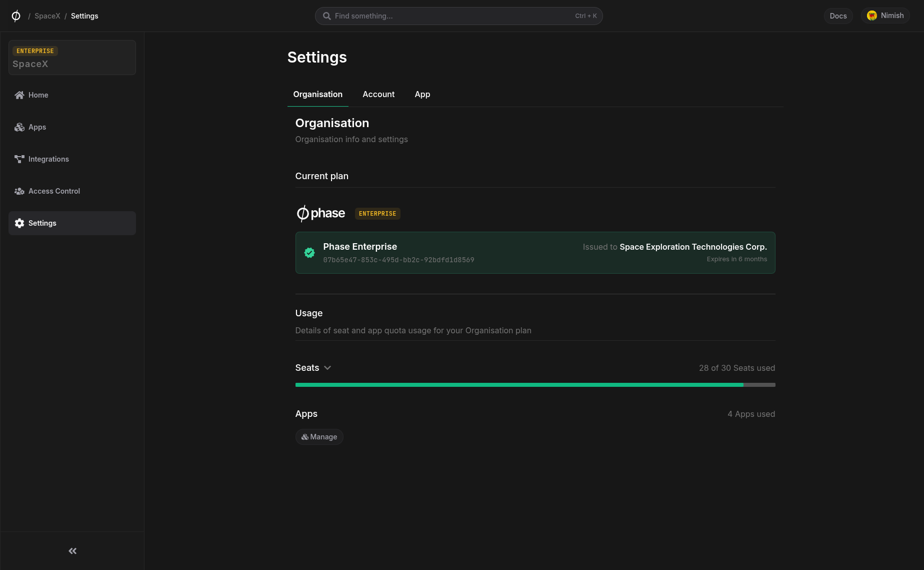Open Integrations via its sidebar icon
The width and height of the screenshot is (924, 570).
[x=19, y=159]
